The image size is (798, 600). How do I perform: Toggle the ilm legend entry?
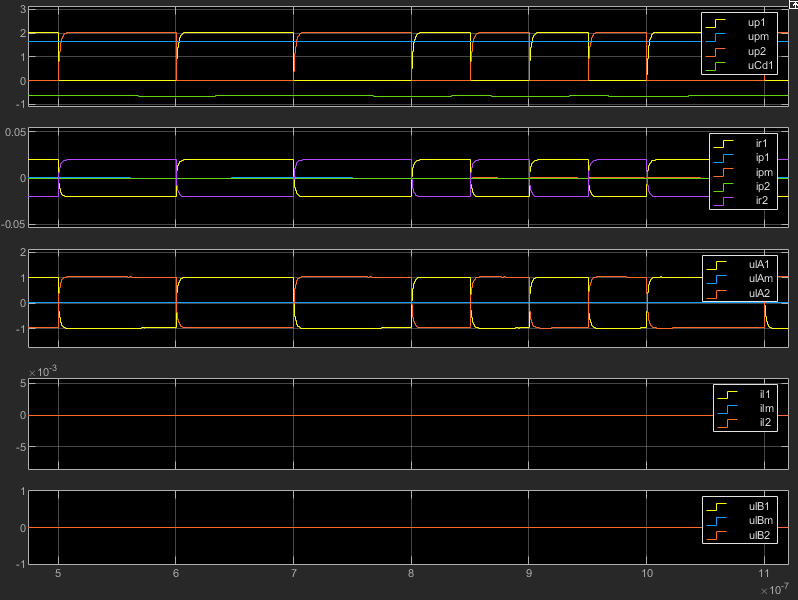click(x=745, y=408)
